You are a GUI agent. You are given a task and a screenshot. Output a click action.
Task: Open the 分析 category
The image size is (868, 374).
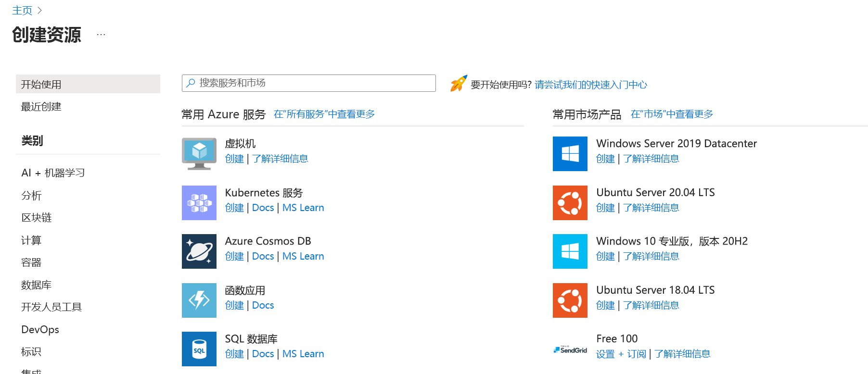[x=31, y=195]
